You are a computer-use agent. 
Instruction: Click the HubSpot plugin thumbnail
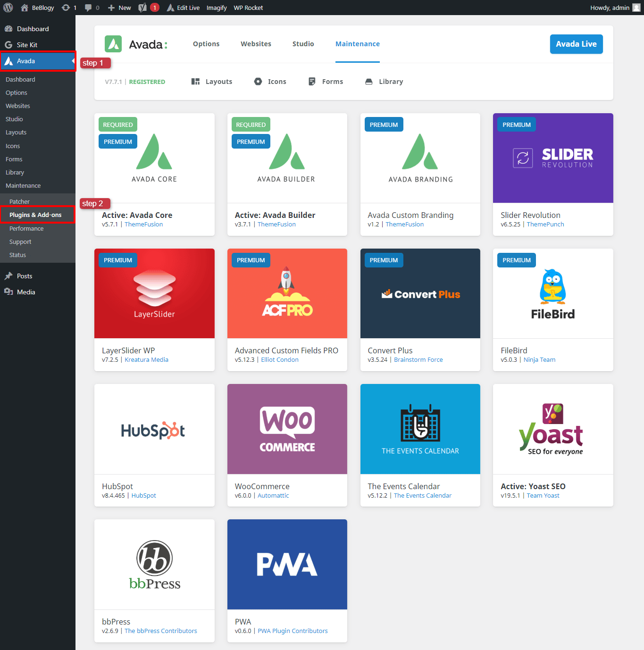pyautogui.click(x=154, y=429)
